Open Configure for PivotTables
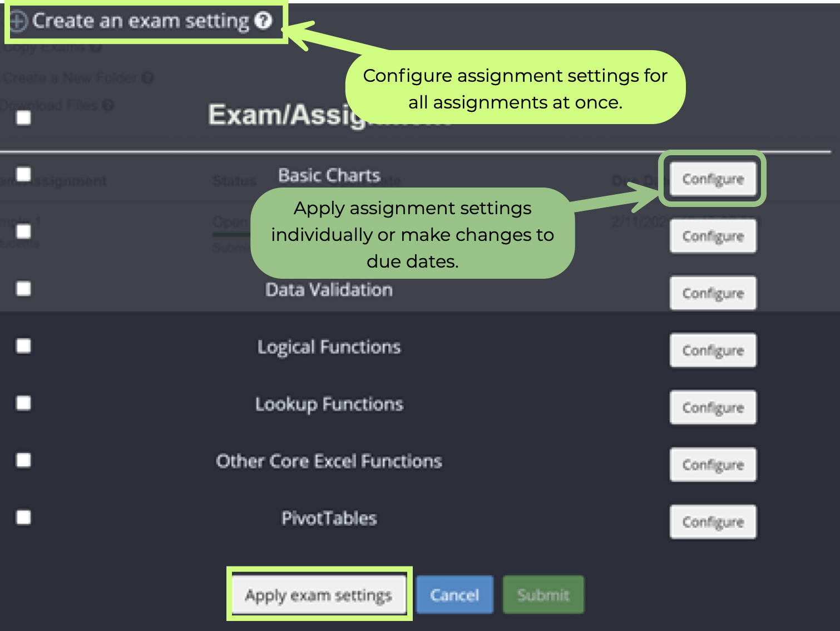The width and height of the screenshot is (840, 631). click(713, 522)
